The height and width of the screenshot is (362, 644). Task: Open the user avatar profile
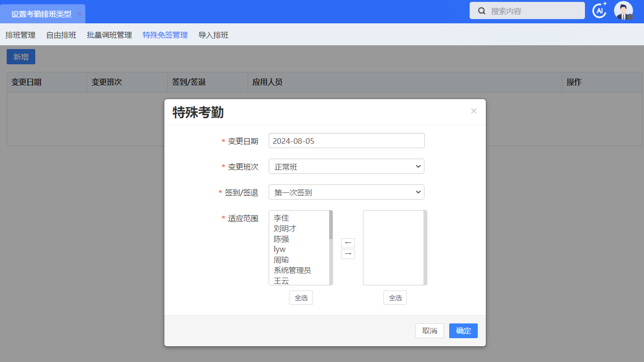(623, 10)
